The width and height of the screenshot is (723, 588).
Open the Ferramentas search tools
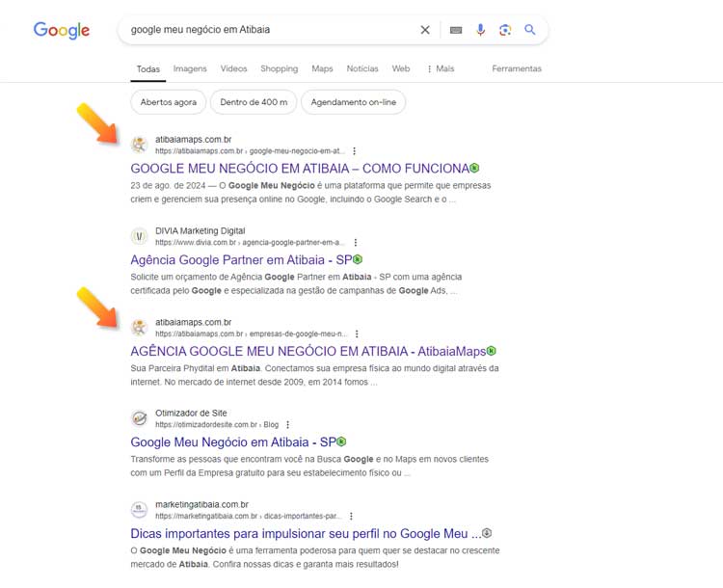coord(517,68)
